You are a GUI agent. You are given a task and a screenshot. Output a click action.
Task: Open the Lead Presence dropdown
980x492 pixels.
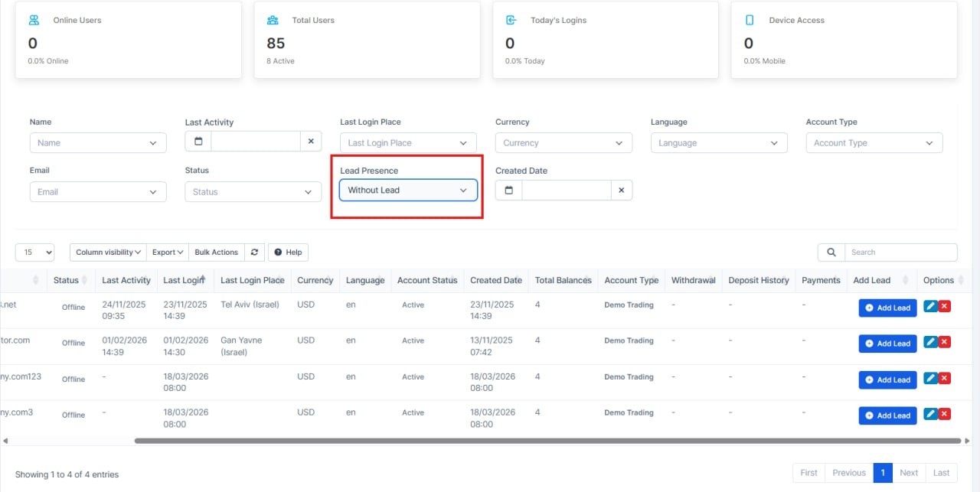[408, 191]
